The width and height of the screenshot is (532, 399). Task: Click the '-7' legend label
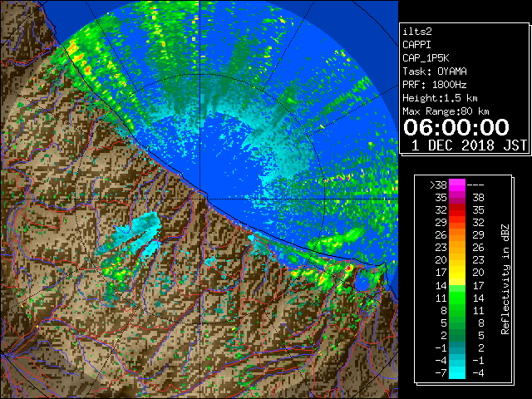point(441,372)
